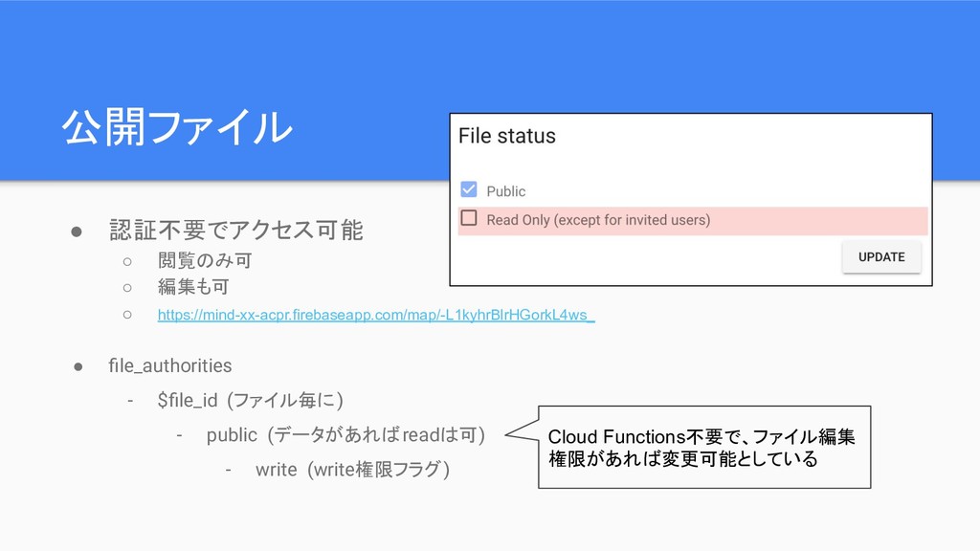Image resolution: width=980 pixels, height=551 pixels.
Task: Click the 認証不要でアクセス可能 bullet text
Action: coord(235,230)
